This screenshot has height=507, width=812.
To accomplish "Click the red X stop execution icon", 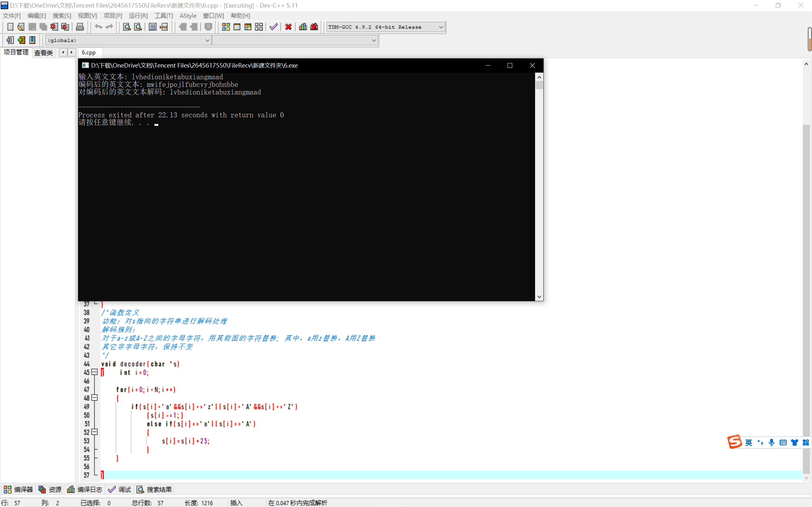I will point(288,27).
